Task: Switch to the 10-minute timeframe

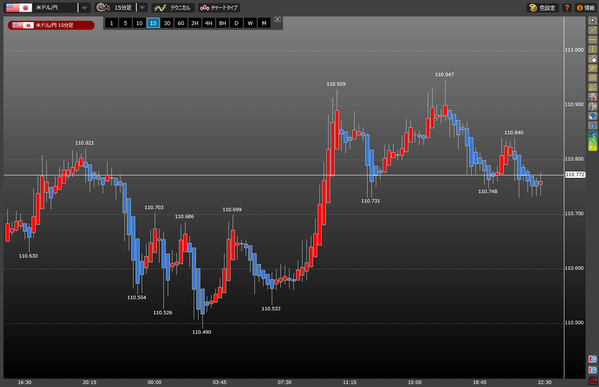Action: tap(139, 23)
